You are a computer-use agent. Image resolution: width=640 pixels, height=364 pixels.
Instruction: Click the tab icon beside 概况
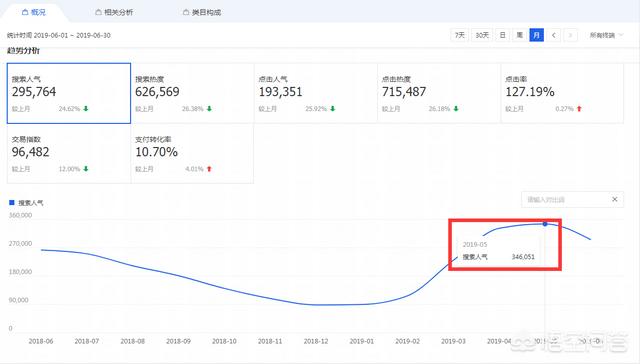25,13
